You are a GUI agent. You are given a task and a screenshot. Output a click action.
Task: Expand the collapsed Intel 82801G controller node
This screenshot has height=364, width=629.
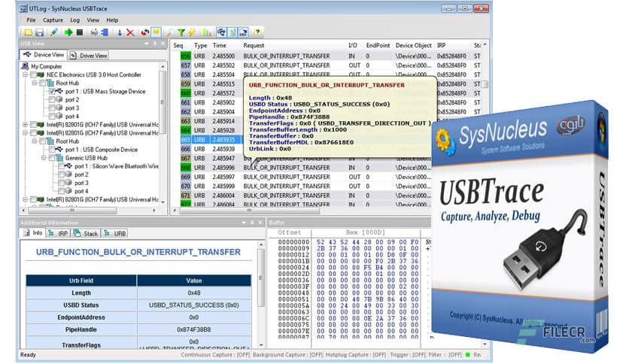point(25,125)
